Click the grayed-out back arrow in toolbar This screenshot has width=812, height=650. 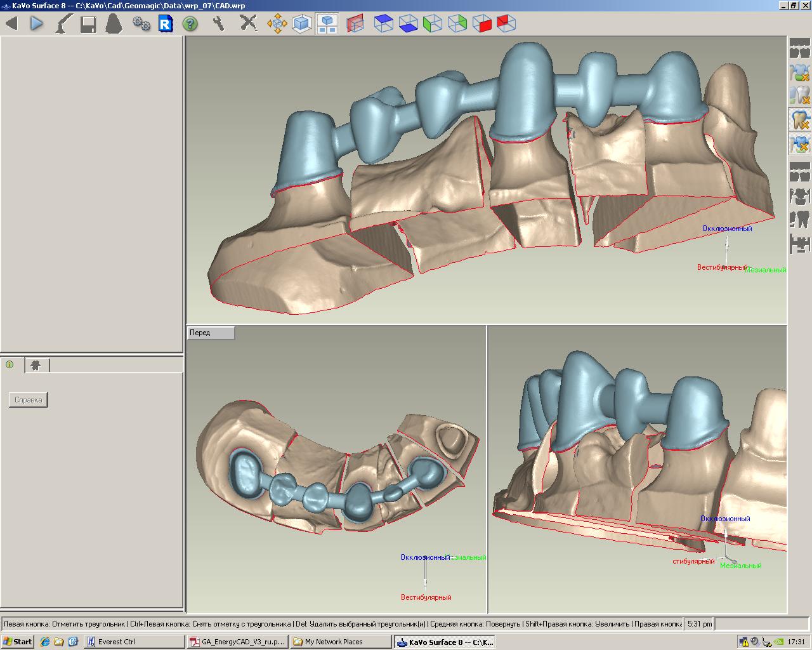11,24
